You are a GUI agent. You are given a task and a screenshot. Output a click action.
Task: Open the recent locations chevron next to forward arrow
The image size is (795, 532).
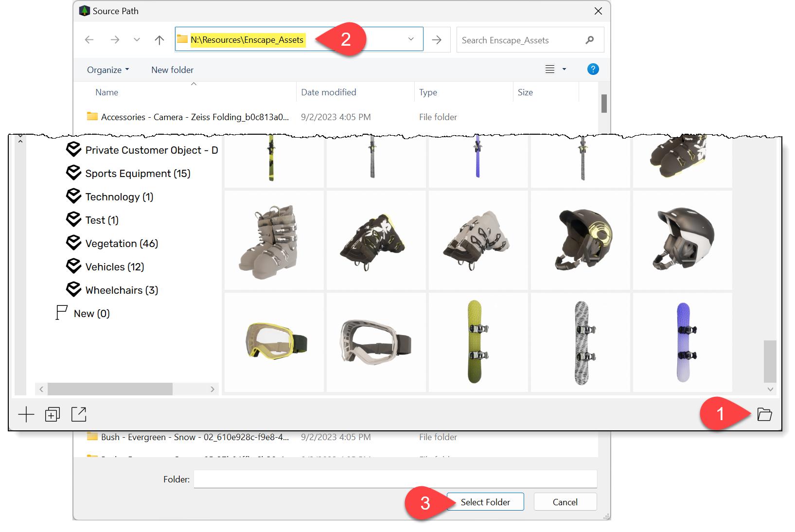click(x=137, y=39)
